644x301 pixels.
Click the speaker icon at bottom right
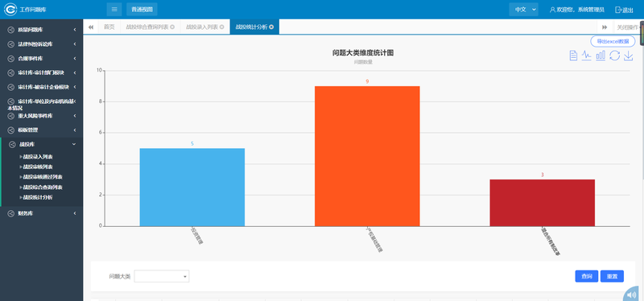click(633, 295)
